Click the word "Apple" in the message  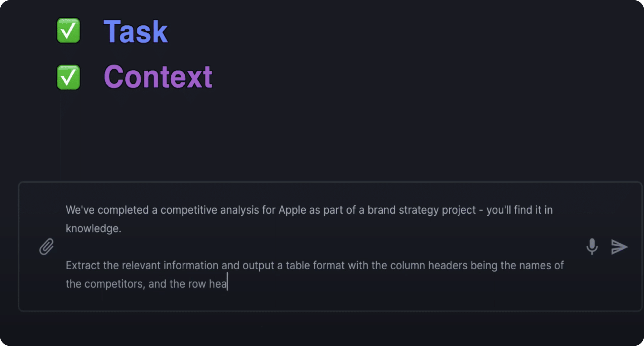point(292,210)
